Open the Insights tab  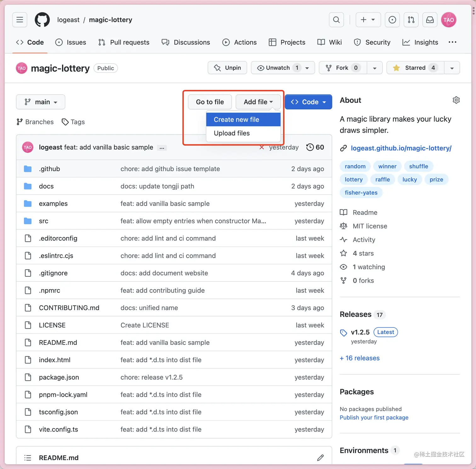(420, 42)
